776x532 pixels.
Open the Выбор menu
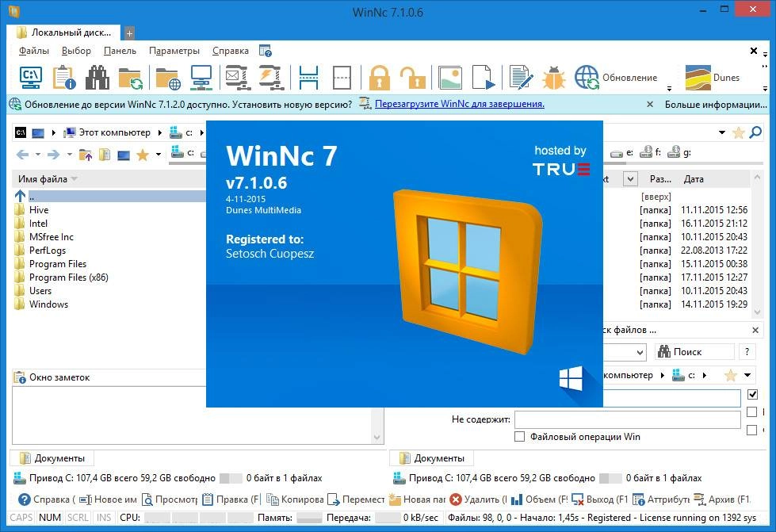[x=76, y=51]
